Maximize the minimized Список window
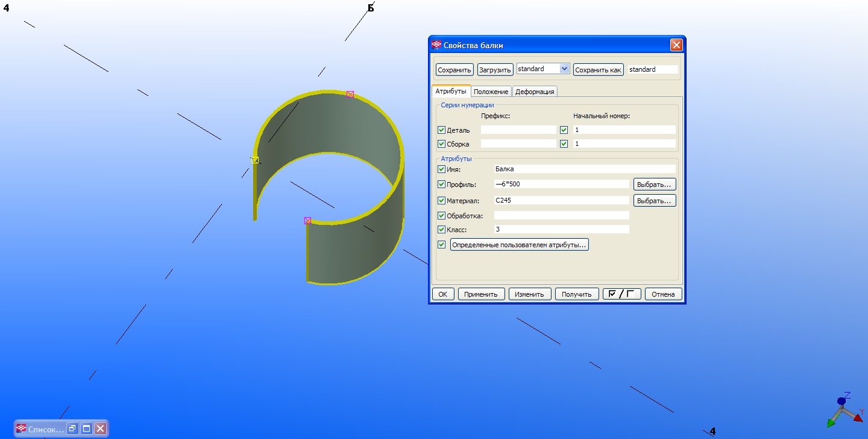The height and width of the screenshot is (439, 868). (86, 429)
